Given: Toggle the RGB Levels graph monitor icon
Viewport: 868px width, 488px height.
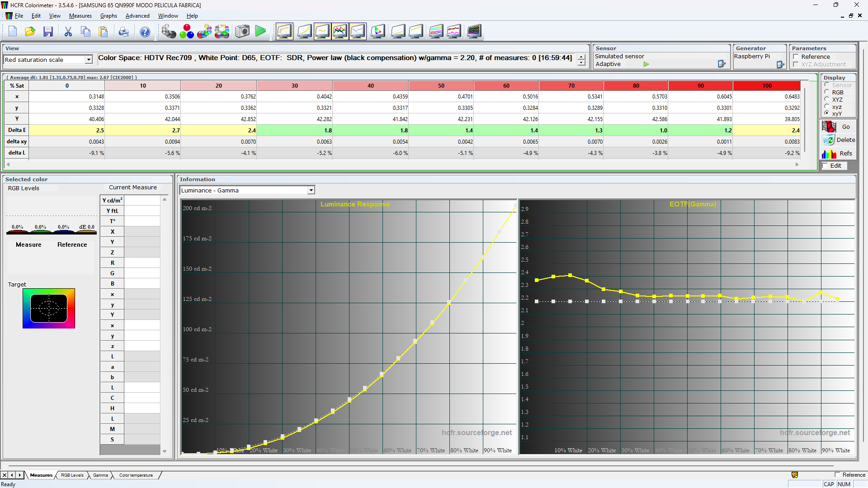Looking at the screenshot, I should coord(340,32).
